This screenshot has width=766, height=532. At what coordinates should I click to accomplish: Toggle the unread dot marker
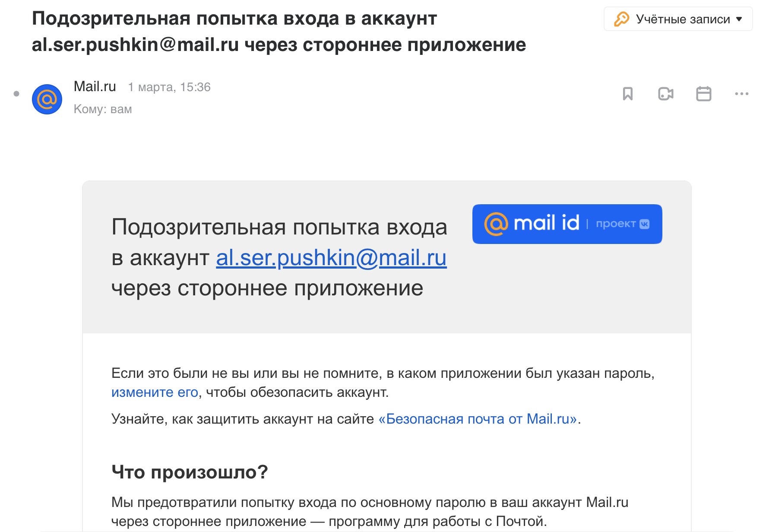(16, 94)
